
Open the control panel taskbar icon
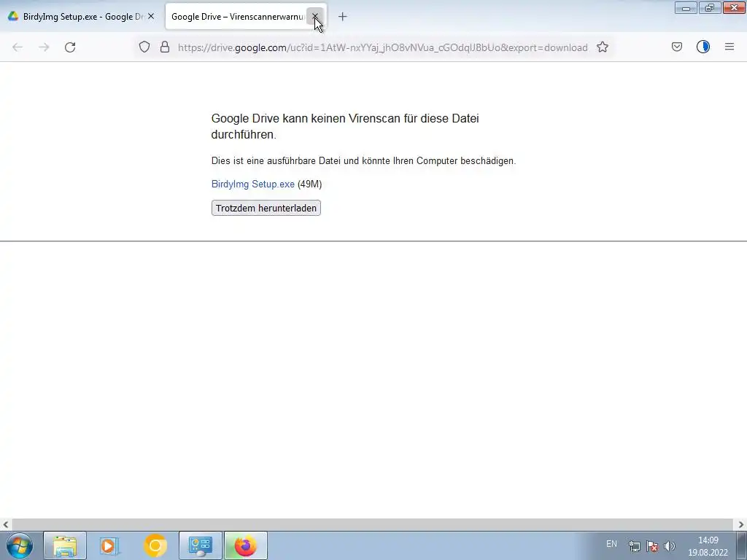tap(200, 545)
